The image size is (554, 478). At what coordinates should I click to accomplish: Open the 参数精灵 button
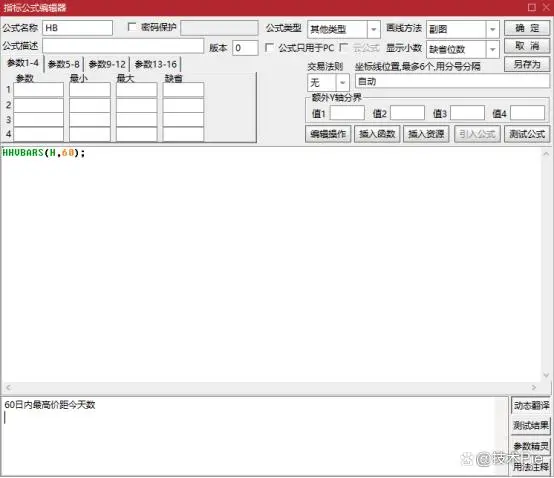click(531, 446)
